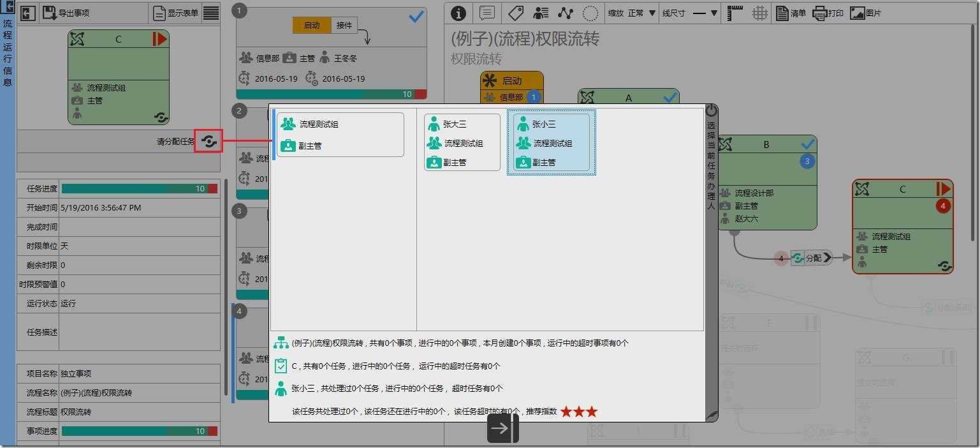Viewport: 980px width, 448px height.
Task: Click the 任务进度 progress bar
Action: tap(140, 188)
